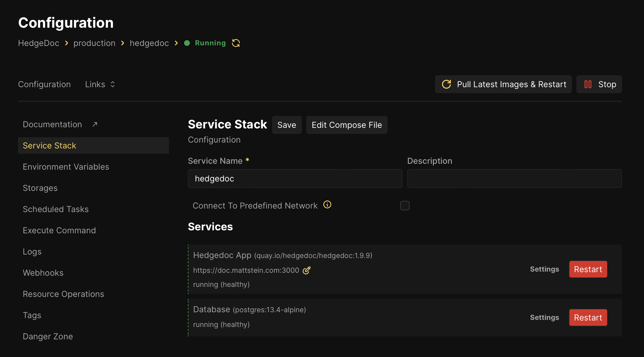
Task: Open the Scheduled Tasks section
Action: (x=56, y=209)
